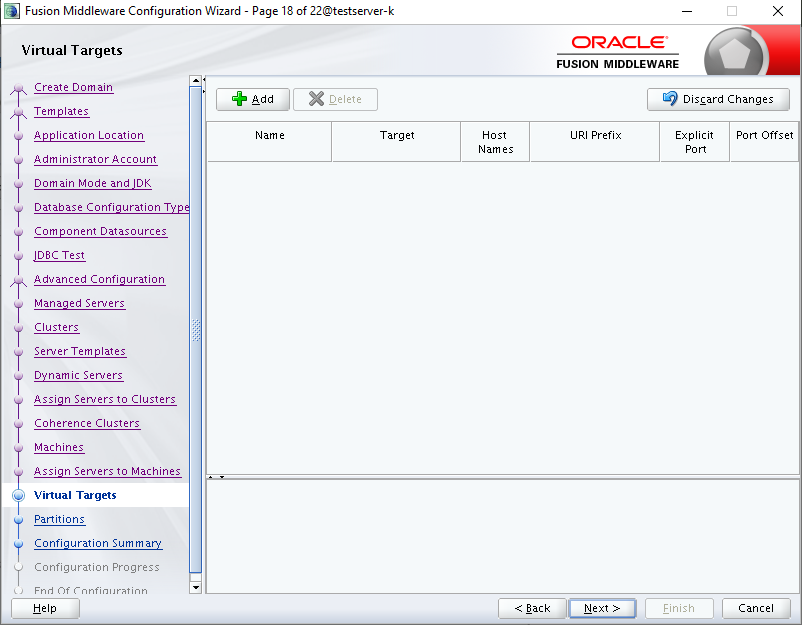This screenshot has height=625, width=802.
Task: Click the Create Domain step node icon
Action: tap(18, 91)
